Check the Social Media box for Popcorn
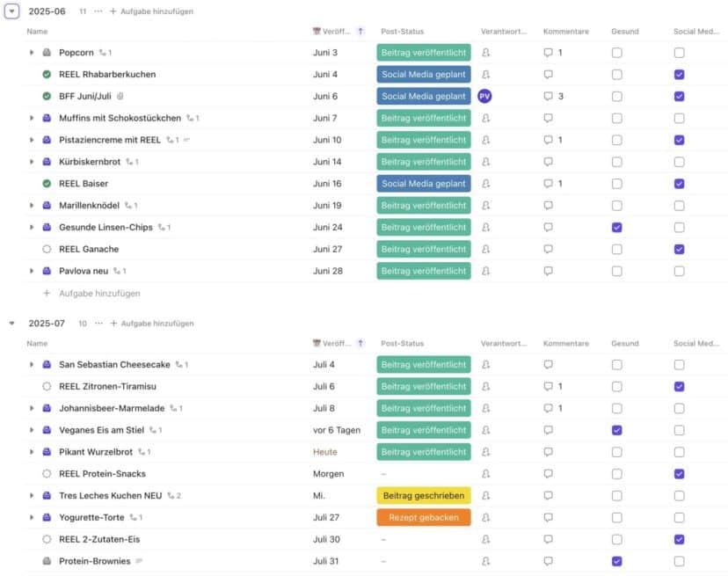 coord(679,53)
